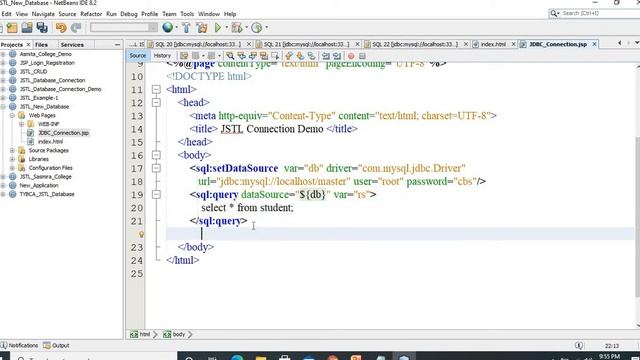Viewport: 640px width, 360px height.
Task: Click the Shift Line Left icon
Action: click(x=326, y=56)
